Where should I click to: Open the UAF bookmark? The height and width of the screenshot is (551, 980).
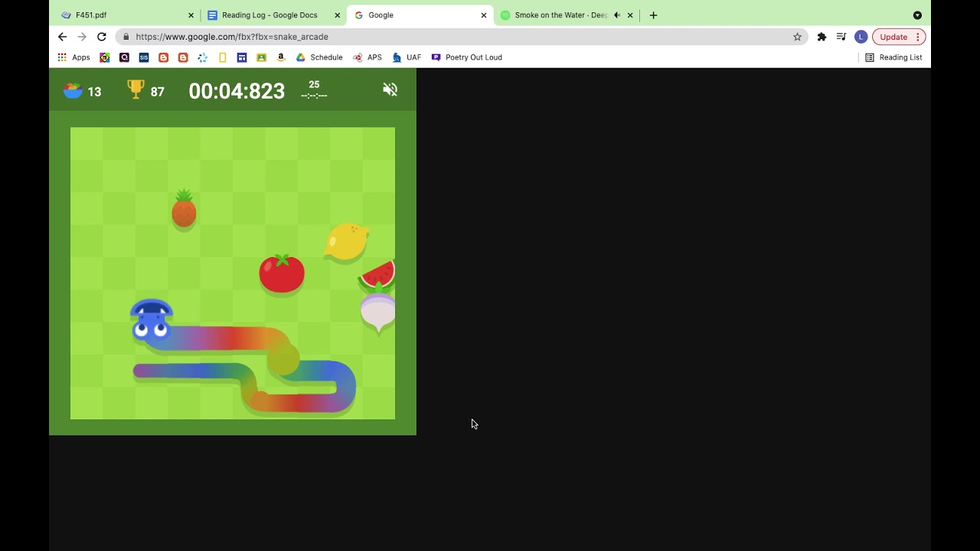pyautogui.click(x=407, y=57)
